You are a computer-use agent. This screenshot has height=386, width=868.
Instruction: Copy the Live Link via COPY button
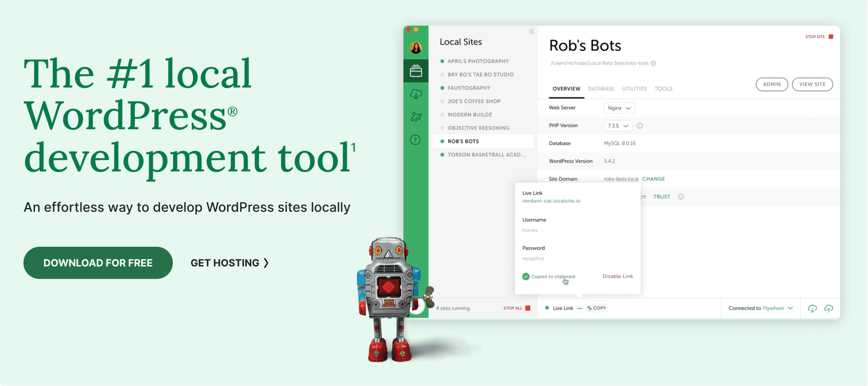(x=597, y=308)
